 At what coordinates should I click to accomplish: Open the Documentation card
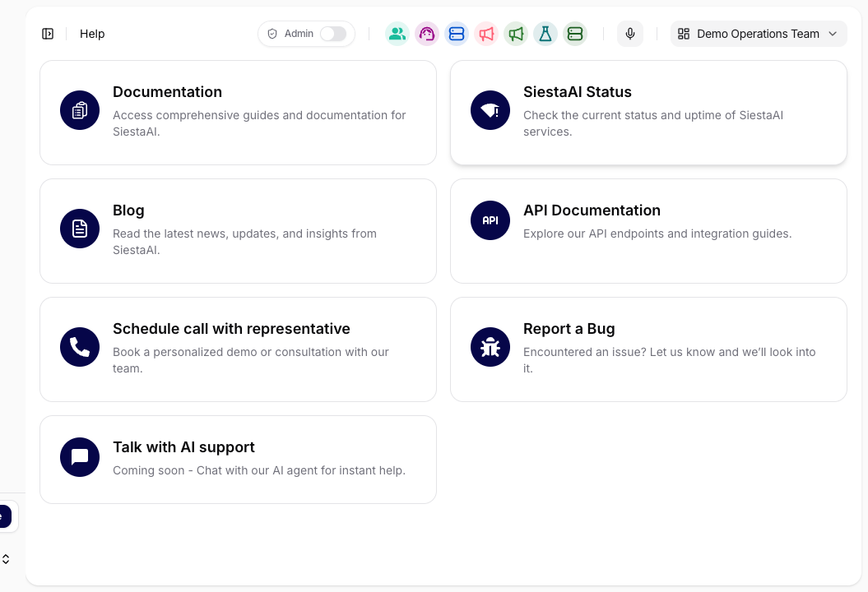click(x=238, y=113)
